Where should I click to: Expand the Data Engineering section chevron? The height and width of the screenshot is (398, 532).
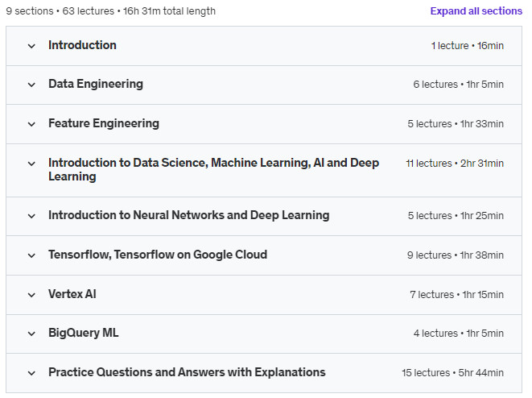[x=31, y=85]
